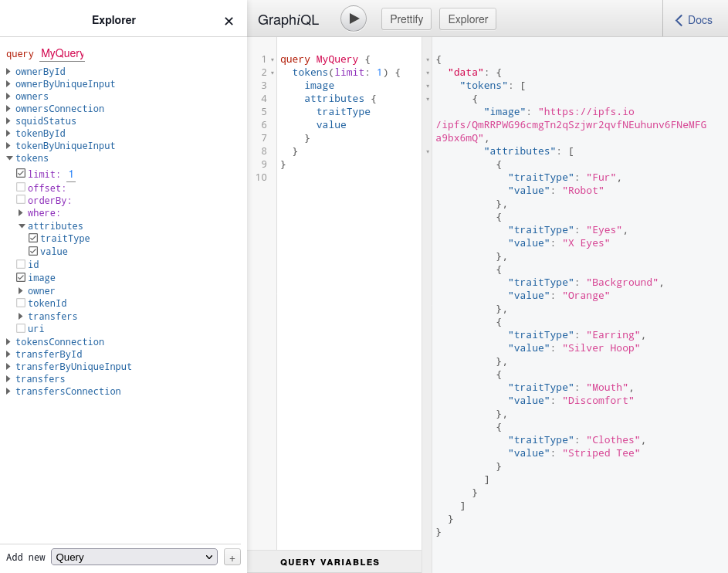The image size is (728, 573).
Task: Click the Prettify button
Action: point(406,19)
